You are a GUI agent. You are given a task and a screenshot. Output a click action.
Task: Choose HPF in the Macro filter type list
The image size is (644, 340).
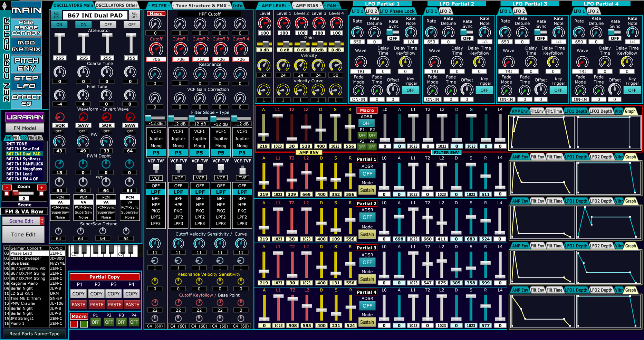156,205
